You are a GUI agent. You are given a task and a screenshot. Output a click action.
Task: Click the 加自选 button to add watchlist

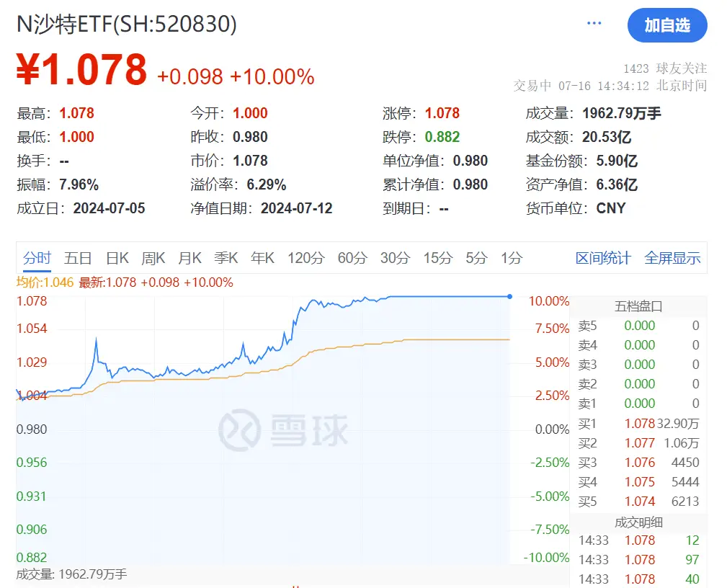pos(667,24)
